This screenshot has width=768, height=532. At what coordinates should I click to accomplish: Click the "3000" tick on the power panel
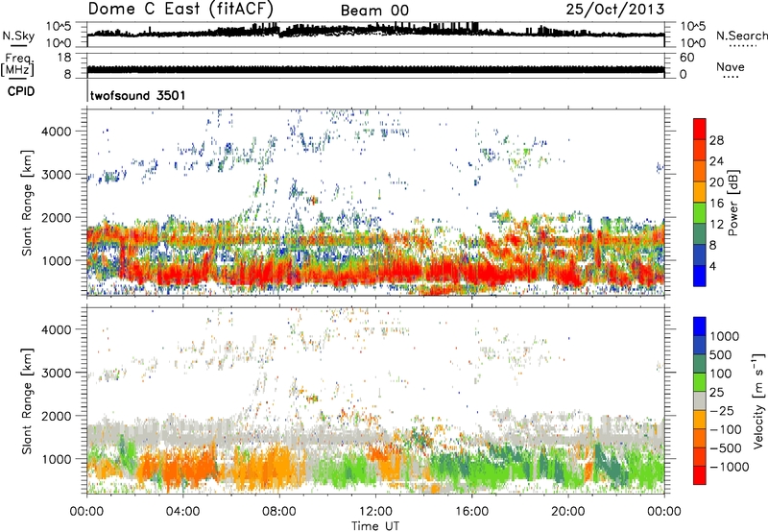point(57,175)
